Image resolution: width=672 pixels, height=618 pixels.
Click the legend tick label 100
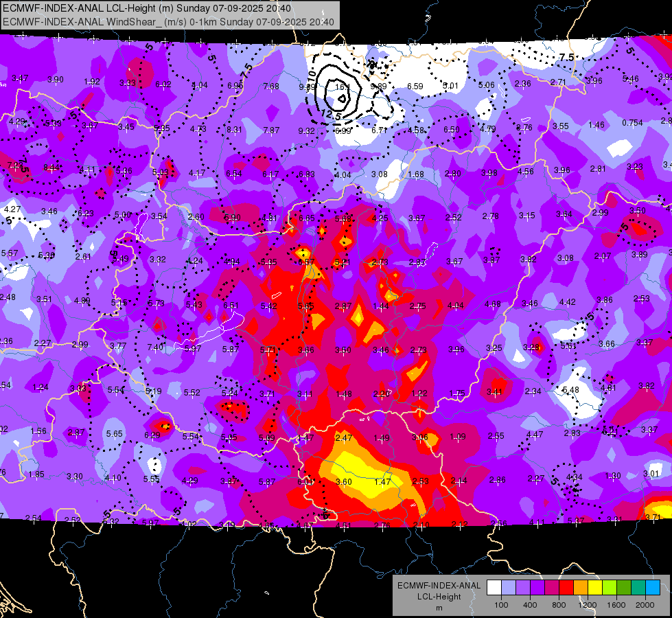point(501,605)
